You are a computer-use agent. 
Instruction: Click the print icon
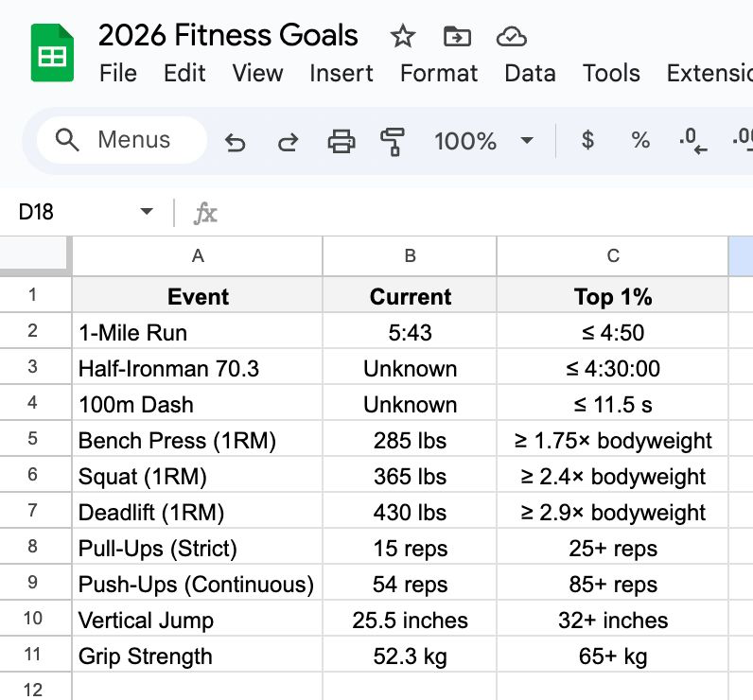coord(341,142)
